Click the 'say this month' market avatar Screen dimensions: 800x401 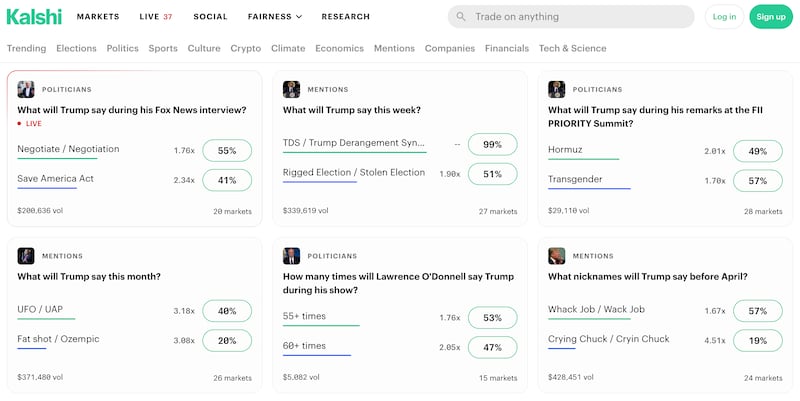(x=26, y=255)
